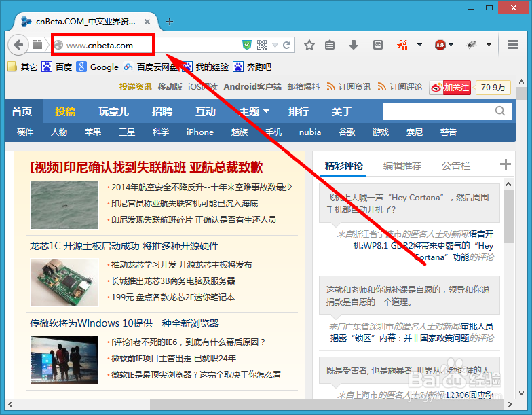Expand dropdown arrow beside spider icon
The height and width of the screenshot is (415, 532).
tap(489, 45)
